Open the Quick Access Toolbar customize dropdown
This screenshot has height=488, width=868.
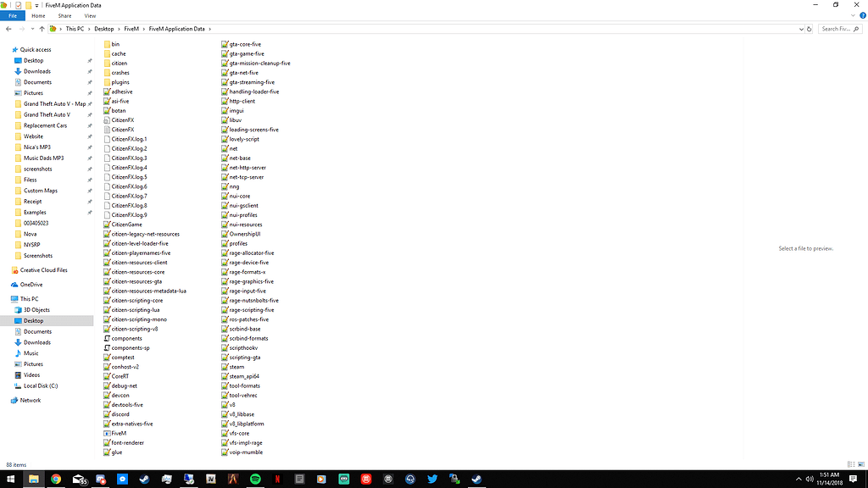(x=37, y=6)
